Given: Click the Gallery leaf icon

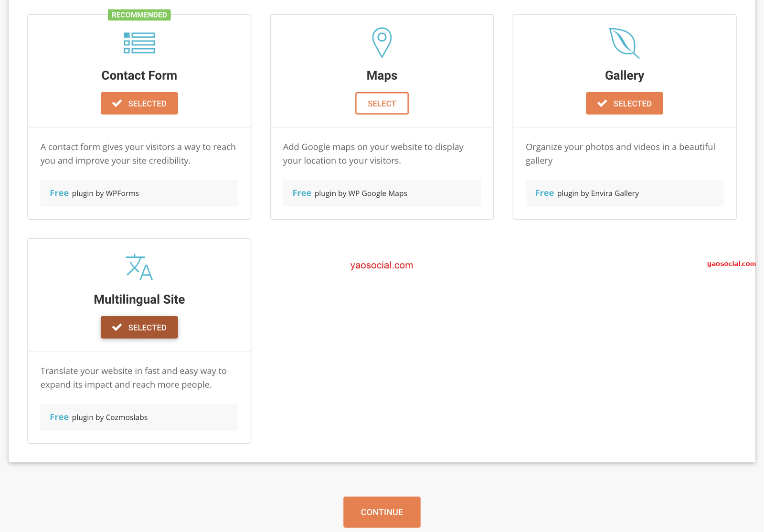Looking at the screenshot, I should [624, 43].
